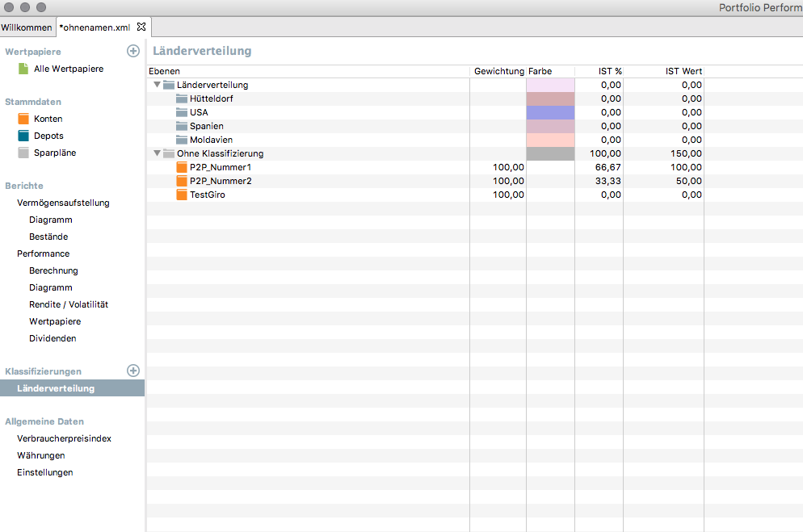The width and height of the screenshot is (803, 532).
Task: Click the orange TestGiro account icon
Action: pyautogui.click(x=182, y=195)
